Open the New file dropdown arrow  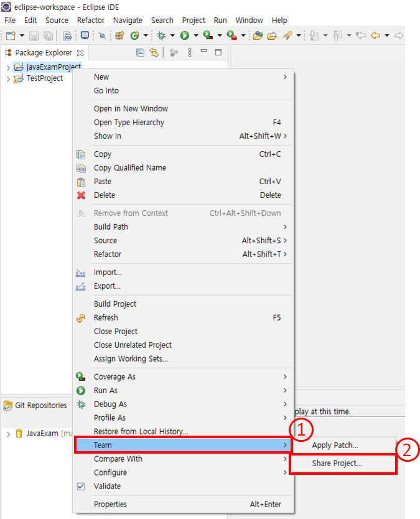coord(22,35)
